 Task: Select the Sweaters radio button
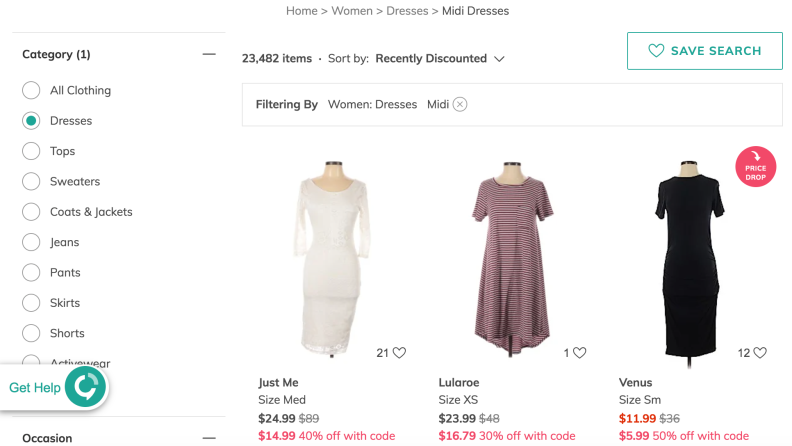coord(31,181)
